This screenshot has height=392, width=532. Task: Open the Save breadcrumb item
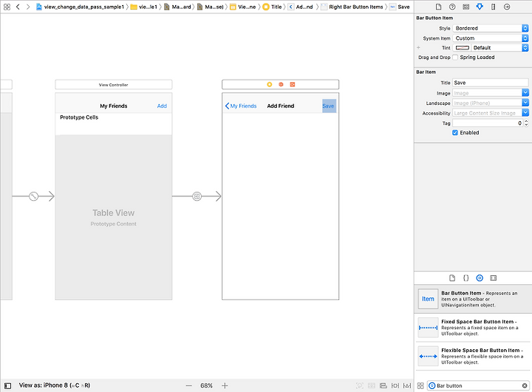coord(399,7)
